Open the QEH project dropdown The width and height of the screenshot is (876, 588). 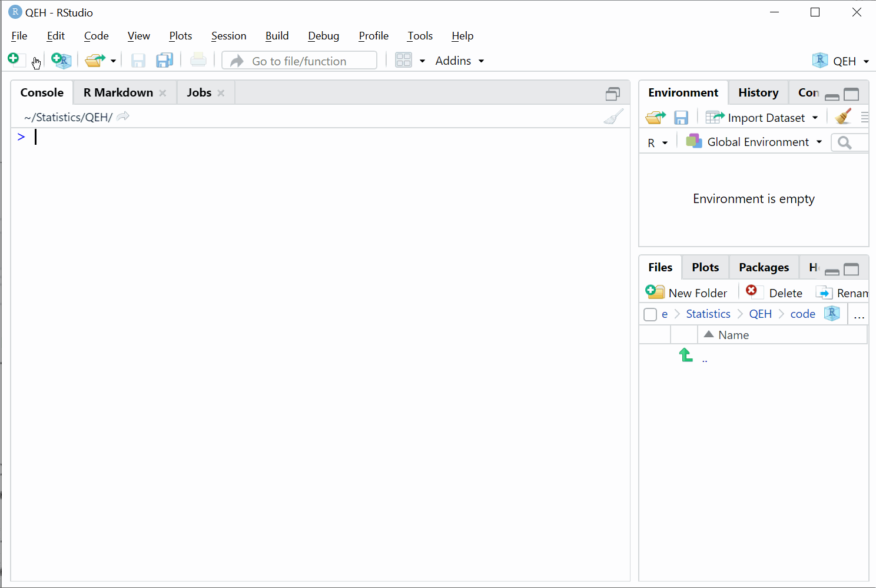(841, 61)
